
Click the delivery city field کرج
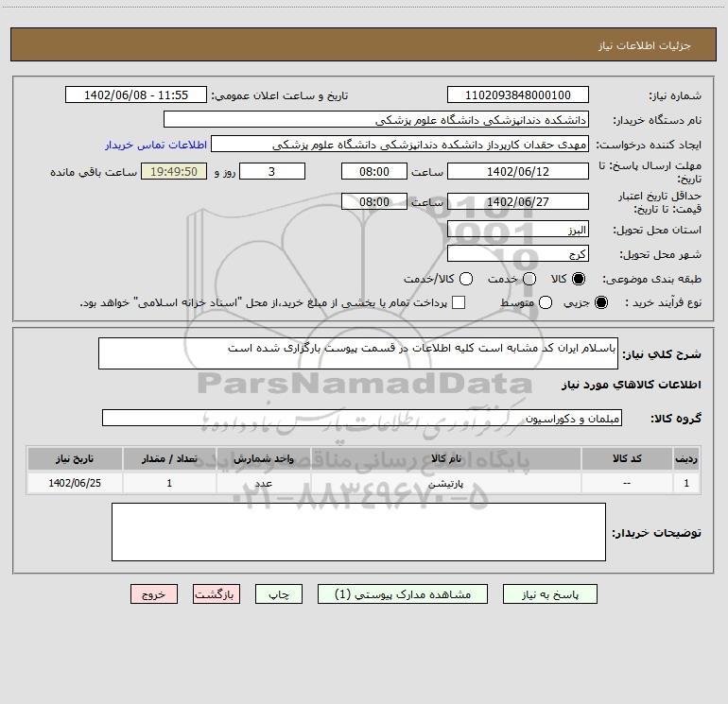(x=518, y=254)
